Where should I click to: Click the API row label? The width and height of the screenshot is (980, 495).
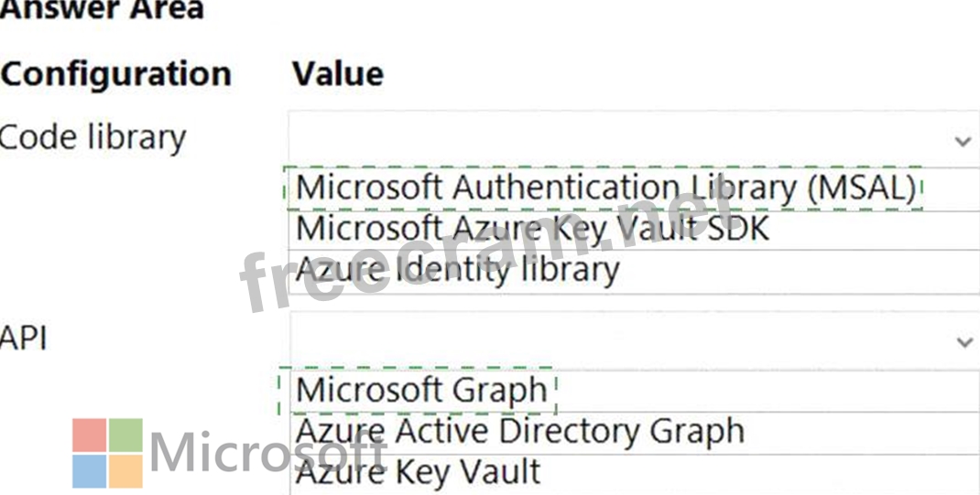click(x=23, y=339)
